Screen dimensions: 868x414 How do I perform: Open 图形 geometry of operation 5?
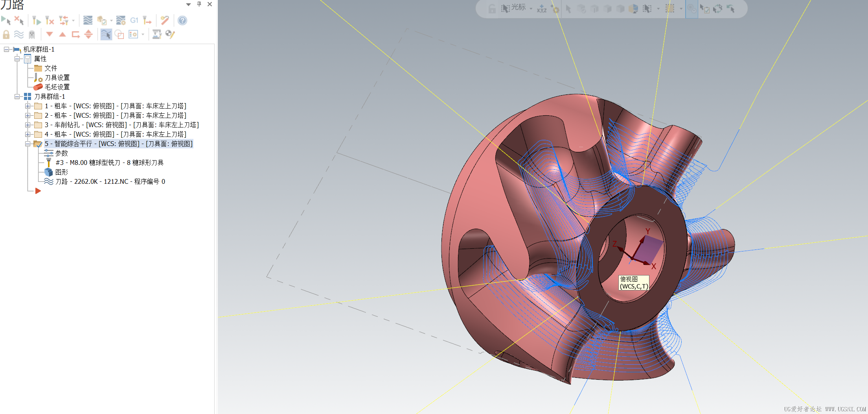pyautogui.click(x=62, y=172)
